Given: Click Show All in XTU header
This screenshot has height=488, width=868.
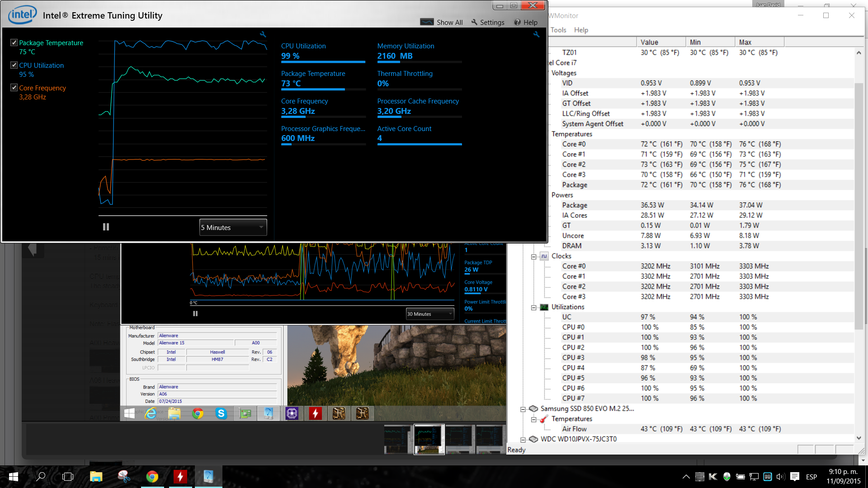Looking at the screenshot, I should click(x=441, y=22).
